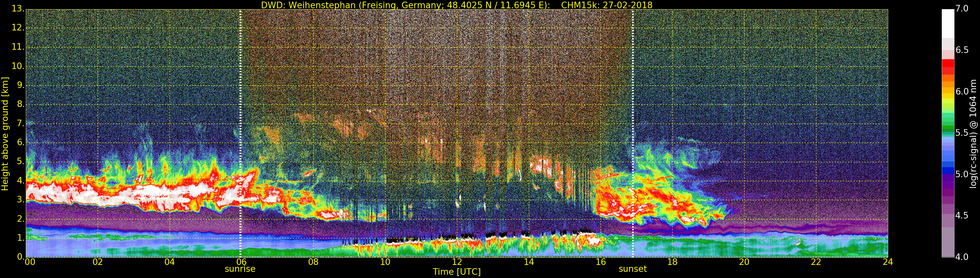Click colorbar tick label '6.5'

point(962,50)
